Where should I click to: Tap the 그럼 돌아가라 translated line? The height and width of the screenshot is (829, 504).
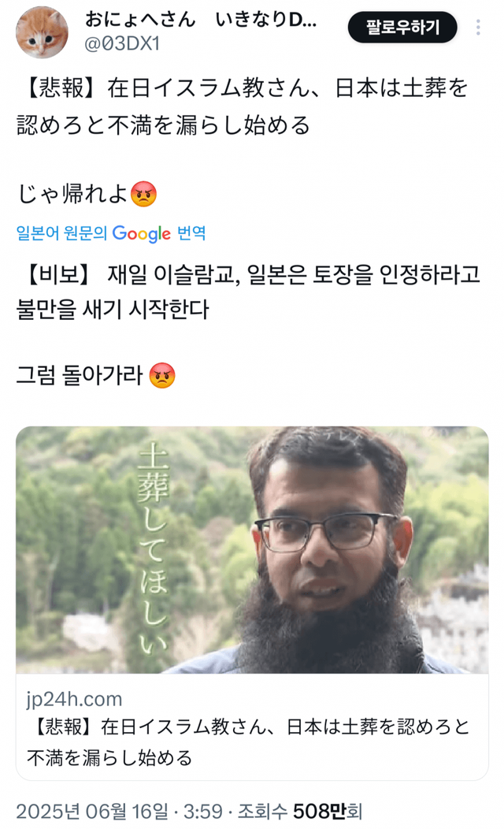click(80, 375)
